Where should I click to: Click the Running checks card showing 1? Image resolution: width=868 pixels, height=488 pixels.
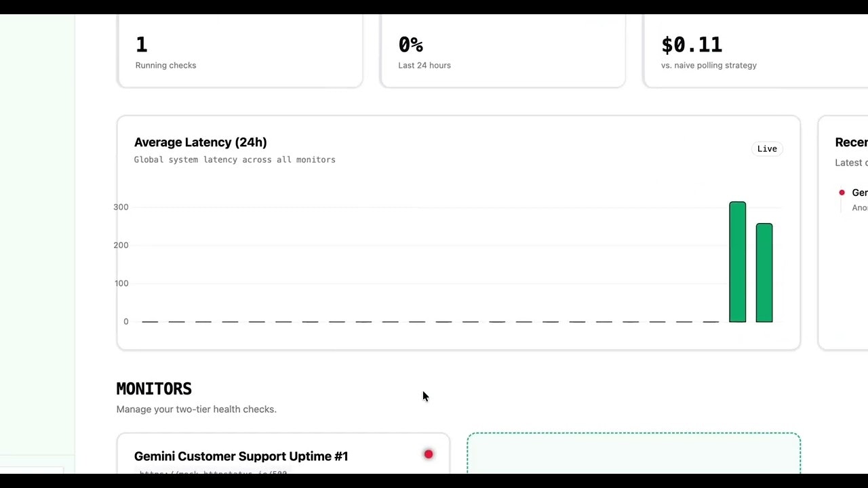click(240, 51)
